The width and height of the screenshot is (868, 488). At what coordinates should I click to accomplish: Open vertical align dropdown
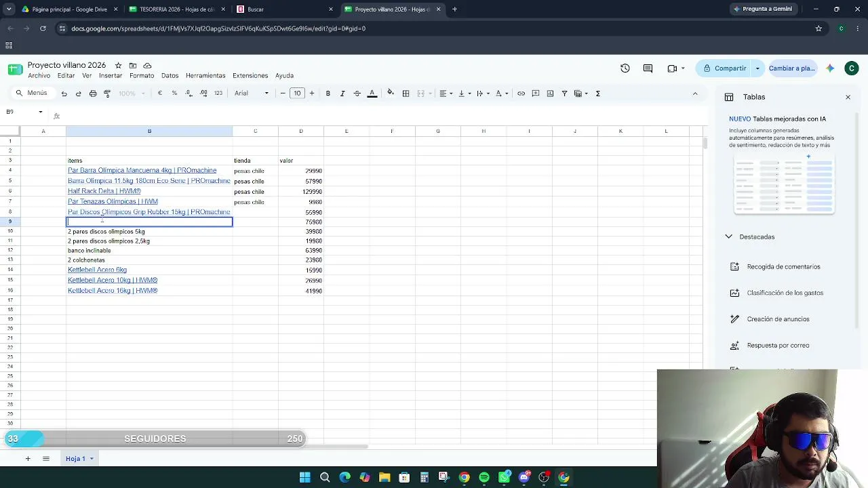[465, 94]
